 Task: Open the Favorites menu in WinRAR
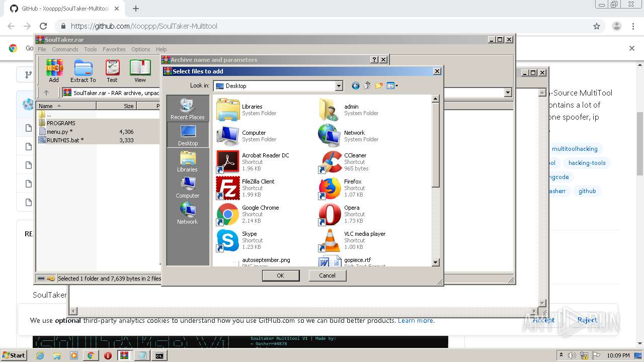(x=114, y=49)
